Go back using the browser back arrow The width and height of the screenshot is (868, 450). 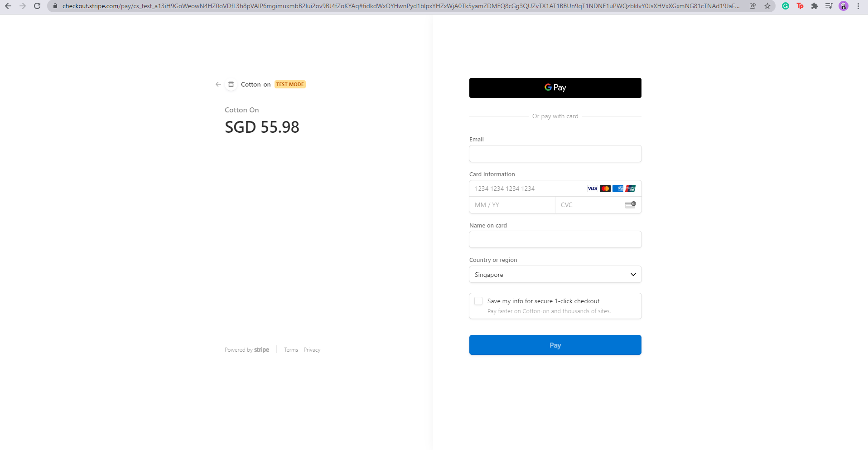click(8, 6)
